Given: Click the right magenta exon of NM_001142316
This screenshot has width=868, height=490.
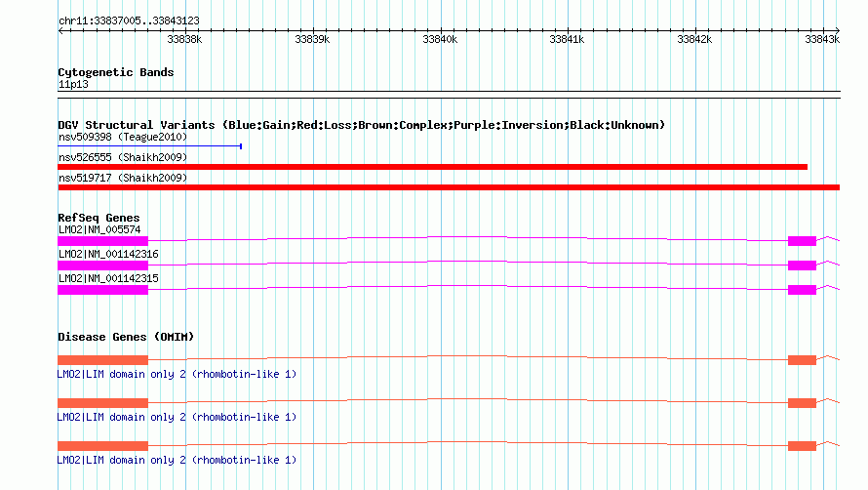Looking at the screenshot, I should pos(802,265).
